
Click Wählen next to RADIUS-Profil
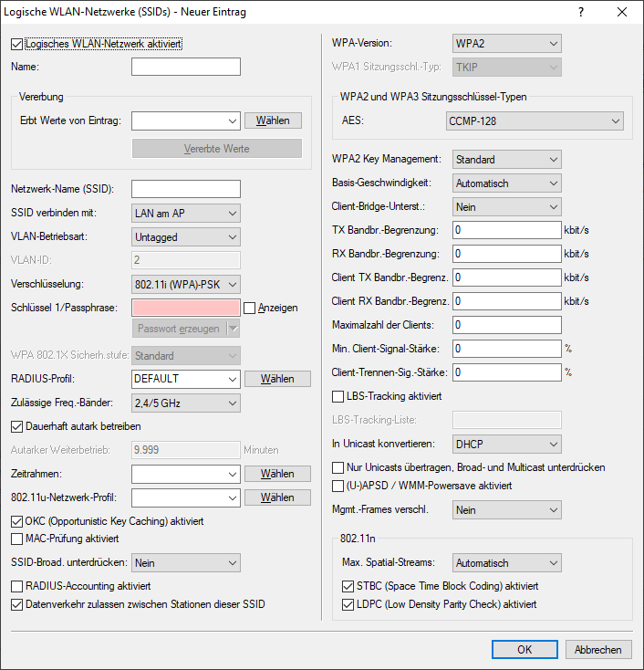(x=277, y=379)
